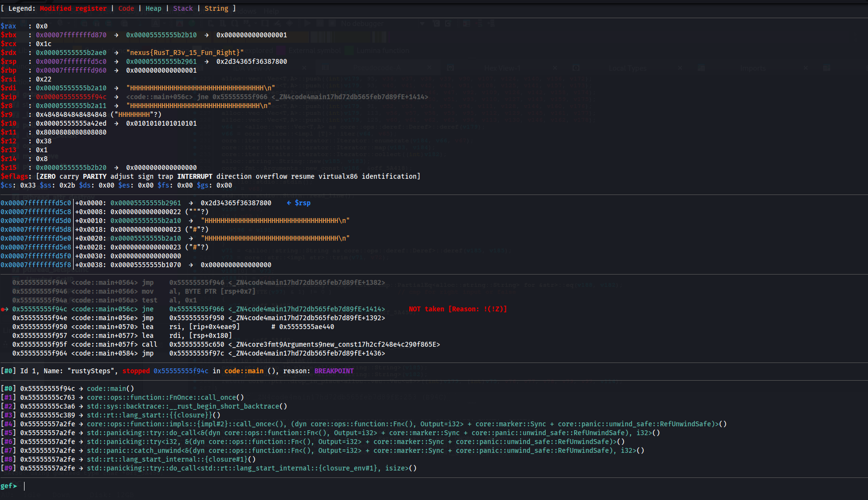Click the $ss segment value 0x2b

[x=67, y=185]
